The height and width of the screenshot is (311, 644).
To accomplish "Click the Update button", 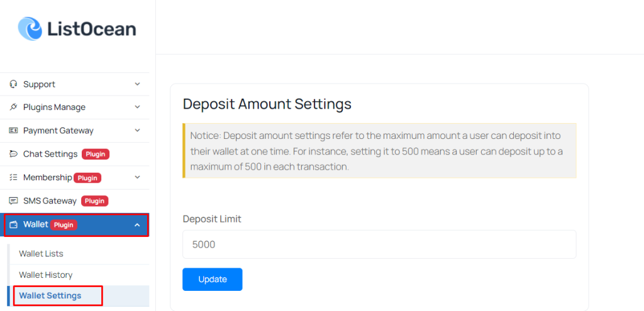I will pyautogui.click(x=213, y=280).
